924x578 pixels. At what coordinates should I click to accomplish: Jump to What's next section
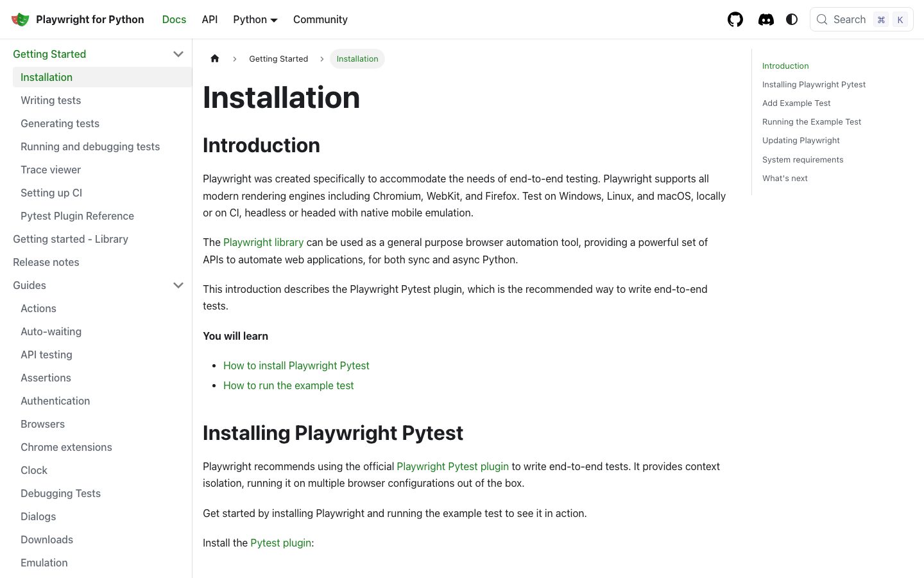point(785,178)
